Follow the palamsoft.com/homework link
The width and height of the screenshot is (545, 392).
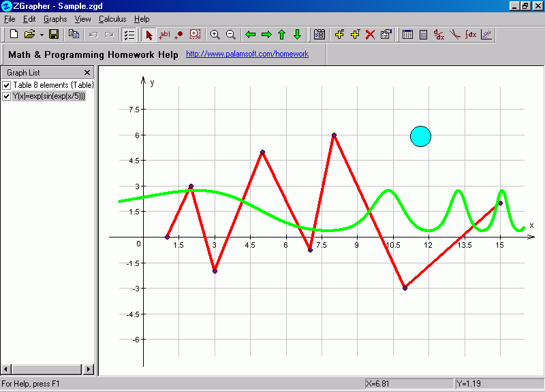[247, 54]
